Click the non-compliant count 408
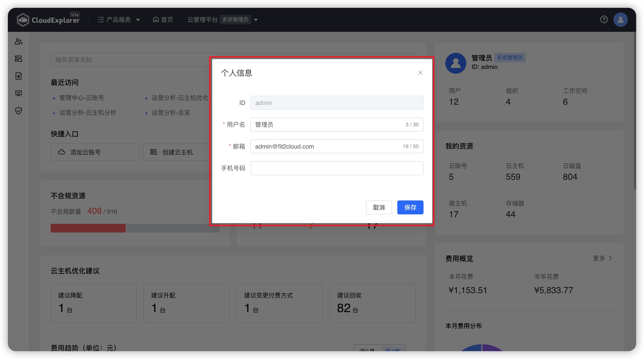 94,211
